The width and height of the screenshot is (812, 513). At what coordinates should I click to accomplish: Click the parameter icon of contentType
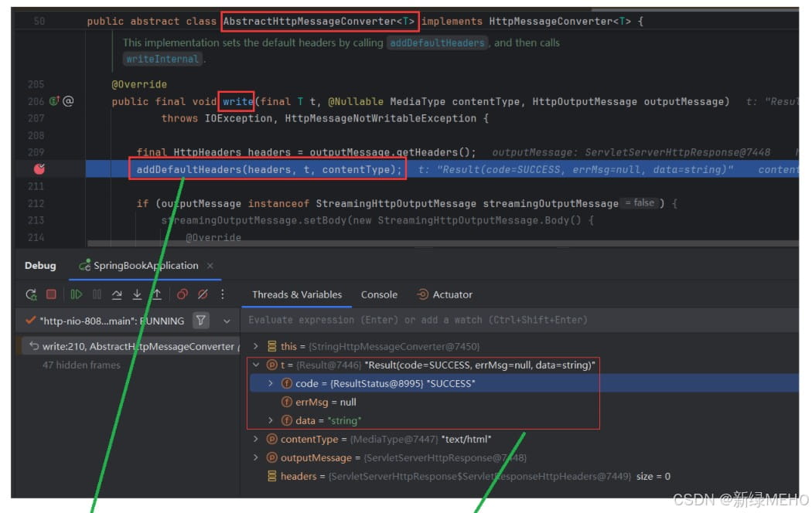(272, 439)
